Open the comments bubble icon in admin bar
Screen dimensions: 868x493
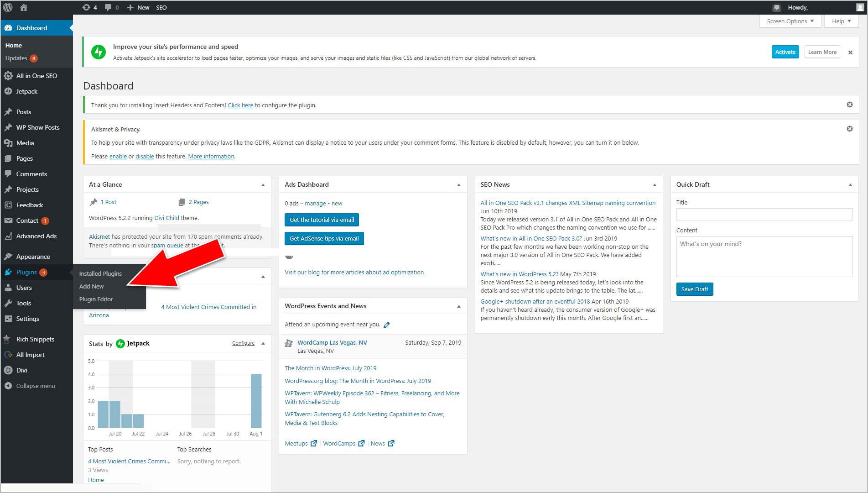[108, 7]
